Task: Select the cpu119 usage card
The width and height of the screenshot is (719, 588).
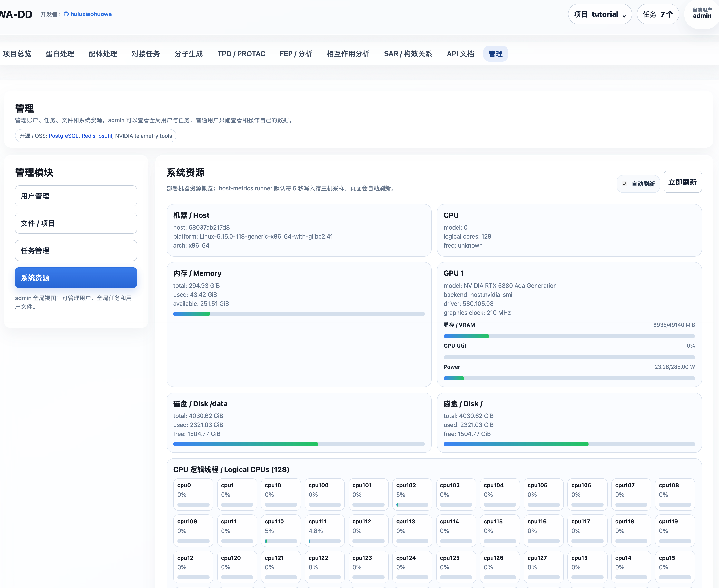Action: pyautogui.click(x=675, y=531)
